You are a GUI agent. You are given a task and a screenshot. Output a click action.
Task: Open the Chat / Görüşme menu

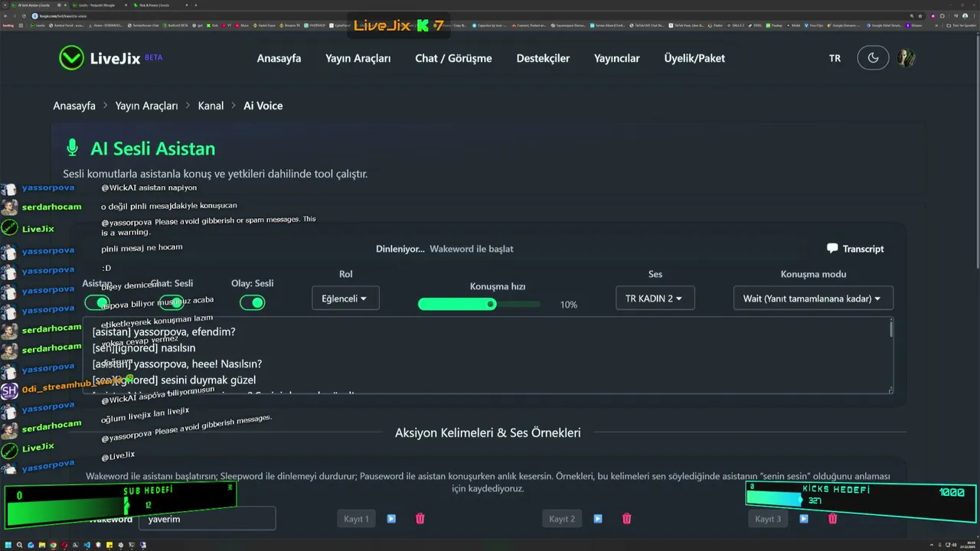[453, 58]
